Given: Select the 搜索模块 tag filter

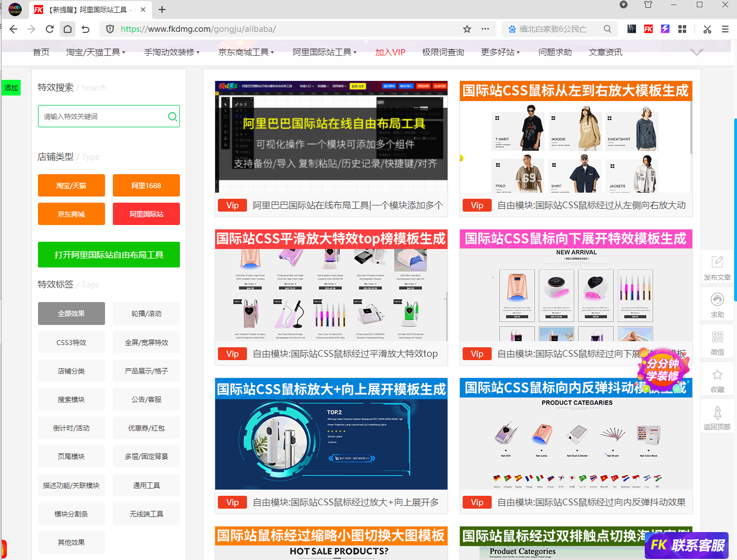Looking at the screenshot, I should tap(72, 399).
